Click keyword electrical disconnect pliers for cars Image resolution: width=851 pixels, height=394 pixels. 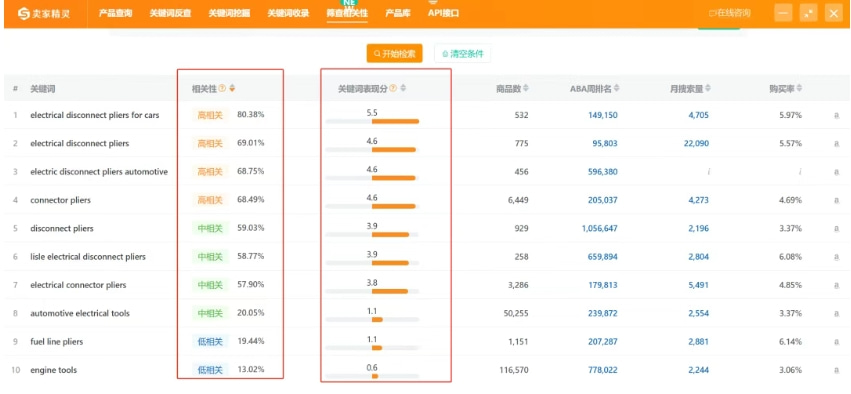[x=95, y=115]
